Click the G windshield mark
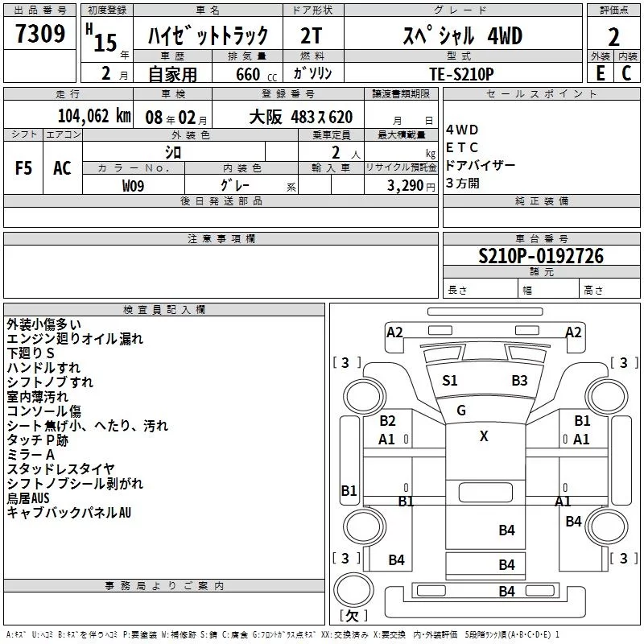The height and width of the screenshot is (644, 644). tap(461, 411)
